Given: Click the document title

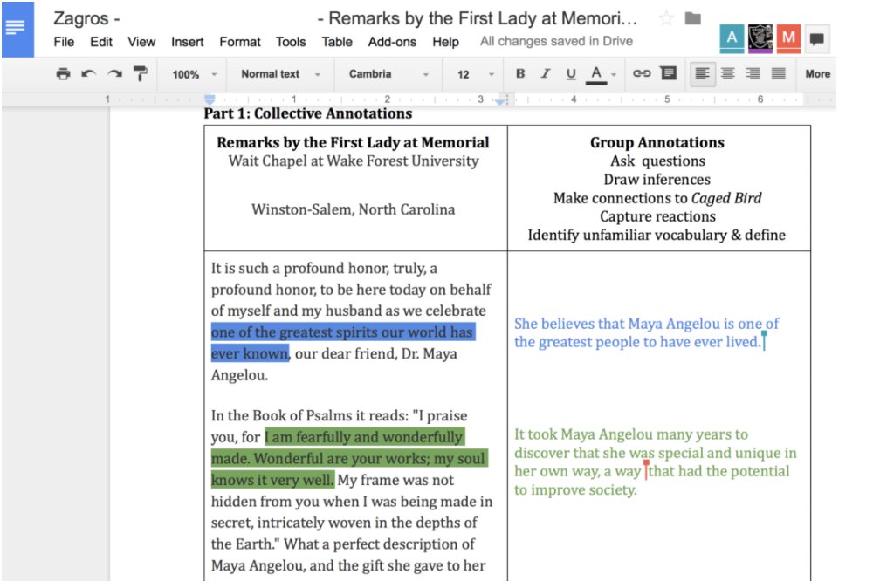Looking at the screenshot, I should coord(345,18).
